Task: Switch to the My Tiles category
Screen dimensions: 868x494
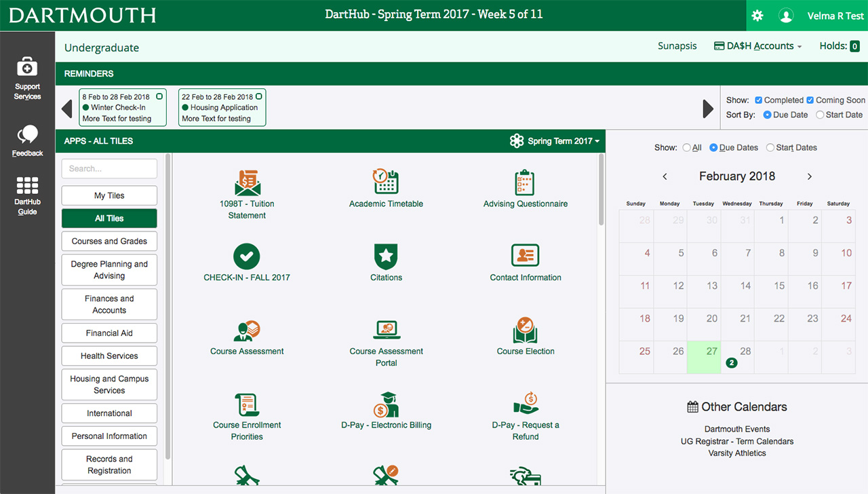Action: click(109, 195)
